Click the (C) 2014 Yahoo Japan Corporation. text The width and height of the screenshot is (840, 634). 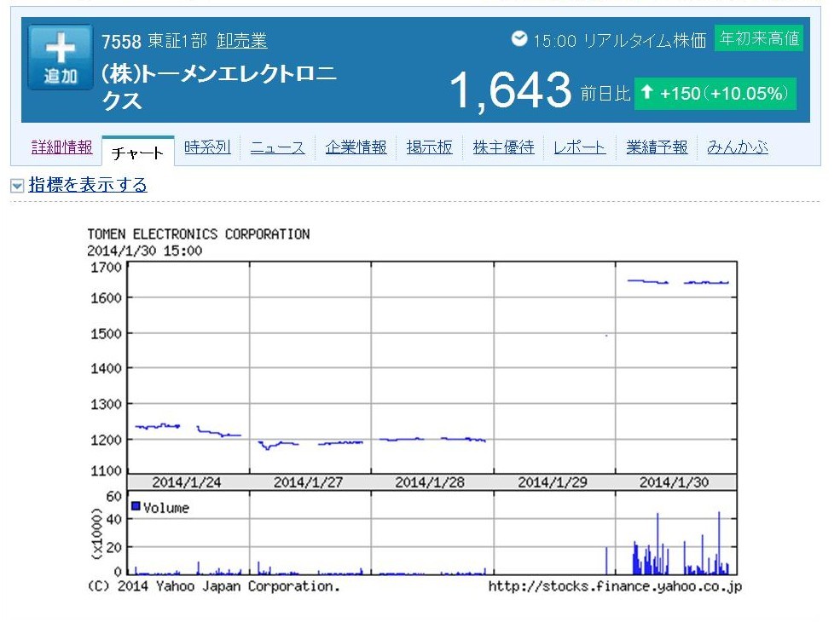click(x=214, y=586)
